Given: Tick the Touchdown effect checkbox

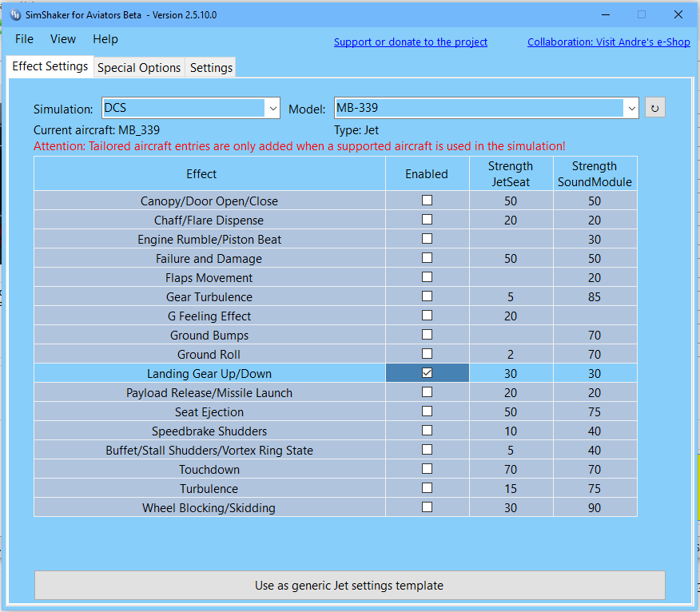Looking at the screenshot, I should tap(427, 469).
